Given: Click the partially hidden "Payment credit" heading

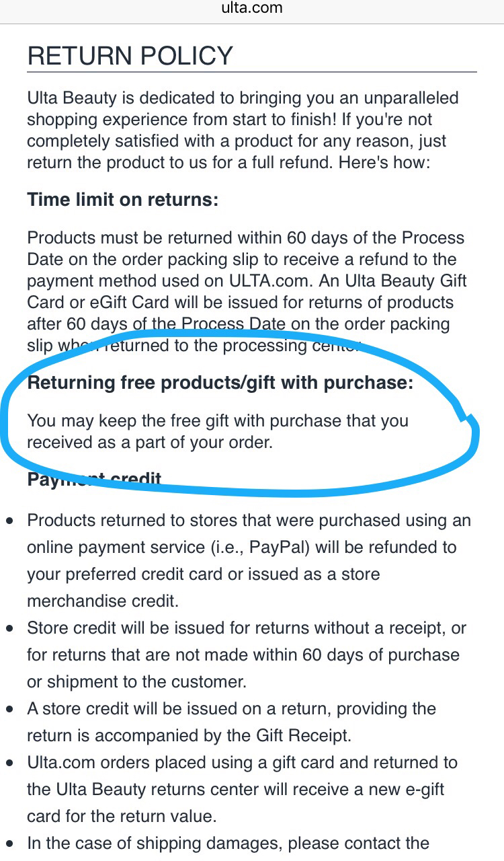Looking at the screenshot, I should [x=94, y=480].
